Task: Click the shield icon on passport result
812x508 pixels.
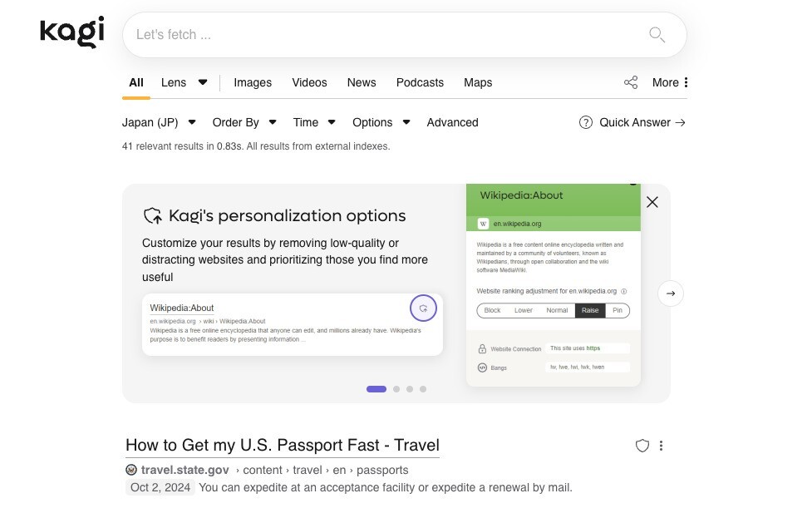Action: coord(642,446)
